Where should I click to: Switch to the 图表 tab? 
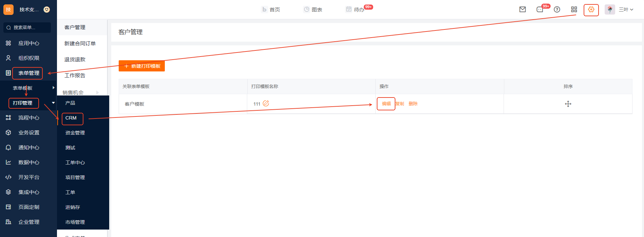pos(313,9)
